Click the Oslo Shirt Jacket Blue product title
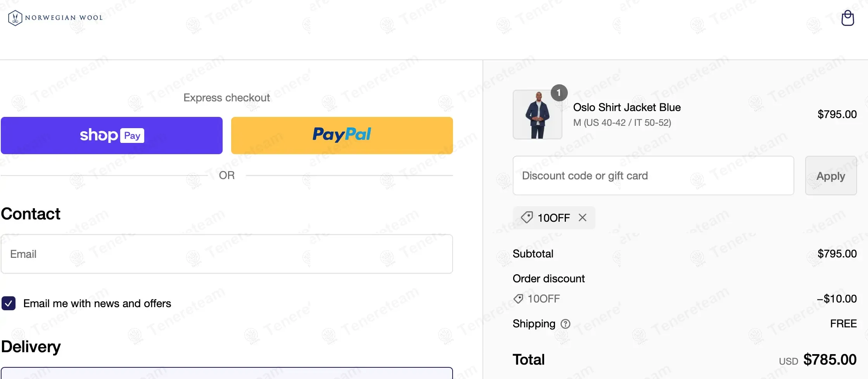Image resolution: width=868 pixels, height=379 pixels. [627, 108]
